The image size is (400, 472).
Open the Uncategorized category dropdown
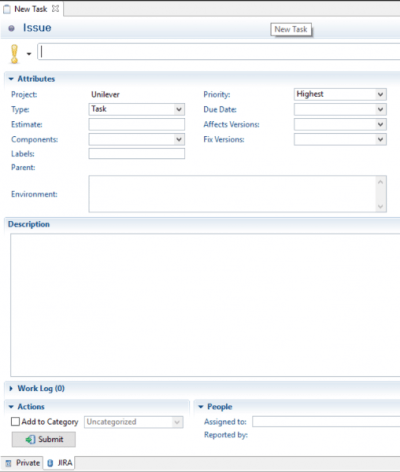134,422
